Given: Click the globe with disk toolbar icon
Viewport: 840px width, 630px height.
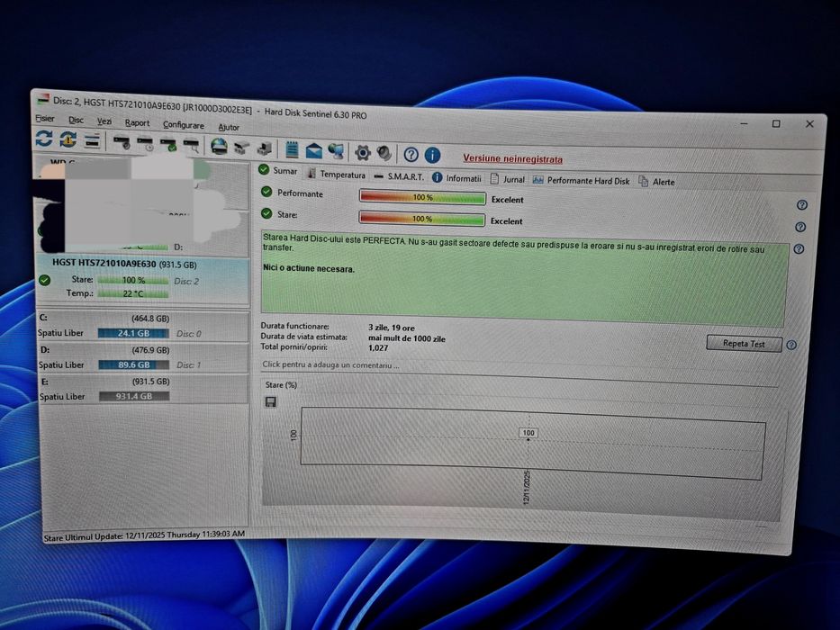Looking at the screenshot, I should pyautogui.click(x=219, y=146).
